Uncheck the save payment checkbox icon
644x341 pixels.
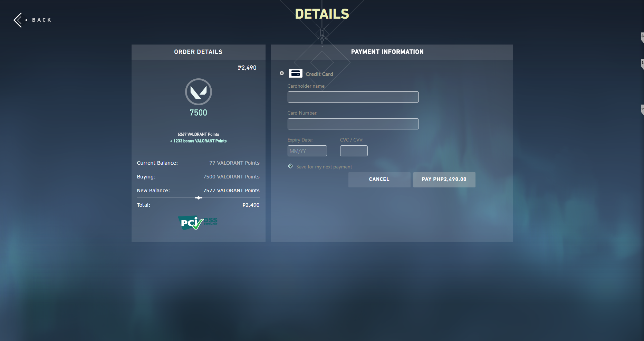tap(290, 166)
